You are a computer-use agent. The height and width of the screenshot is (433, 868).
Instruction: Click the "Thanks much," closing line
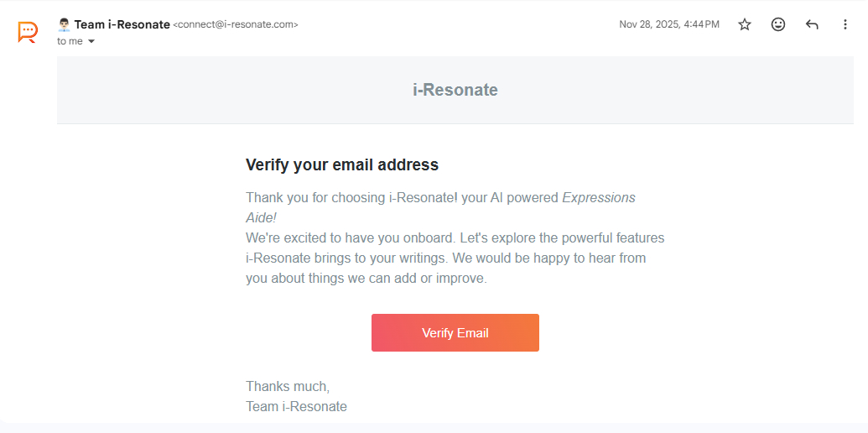(x=288, y=386)
